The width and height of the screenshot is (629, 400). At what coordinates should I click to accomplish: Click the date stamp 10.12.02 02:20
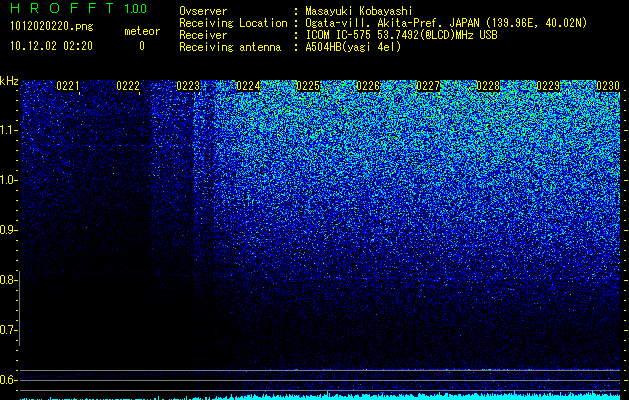51,46
